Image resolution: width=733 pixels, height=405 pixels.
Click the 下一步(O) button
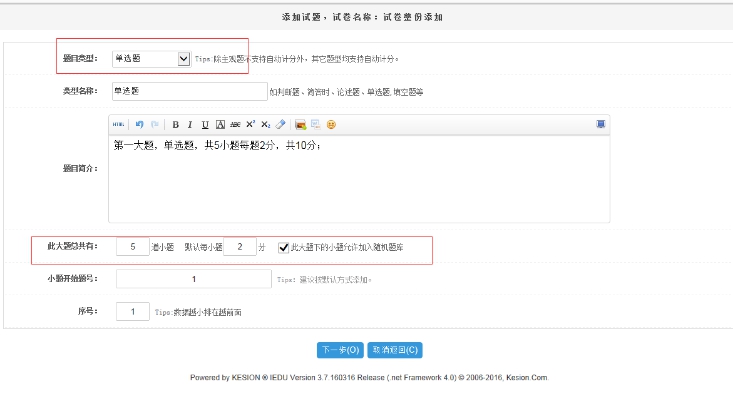pos(340,350)
